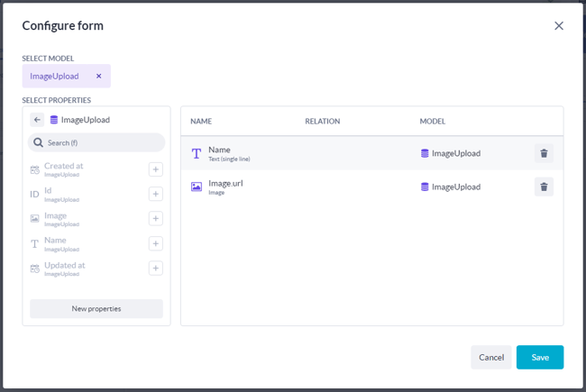Click the RELATION column header
The width and height of the screenshot is (586, 392).
click(323, 122)
